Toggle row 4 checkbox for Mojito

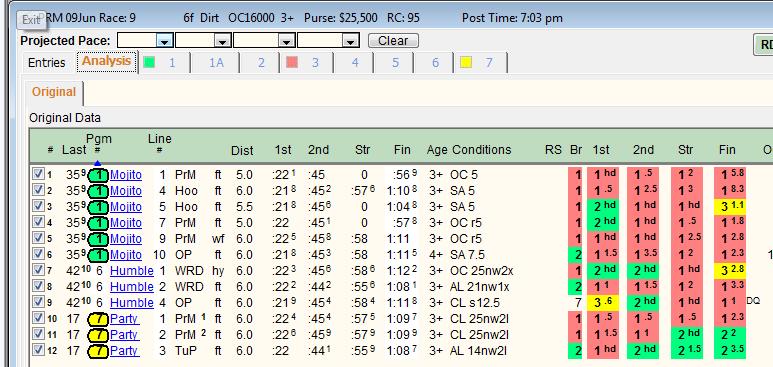coord(37,222)
